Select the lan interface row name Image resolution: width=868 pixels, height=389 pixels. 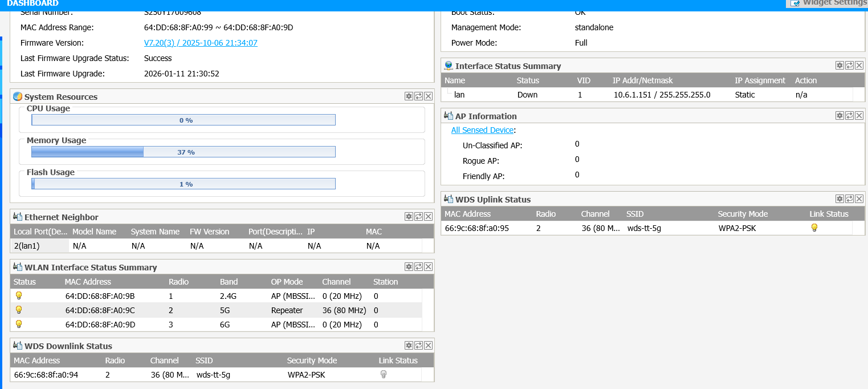[x=459, y=95]
